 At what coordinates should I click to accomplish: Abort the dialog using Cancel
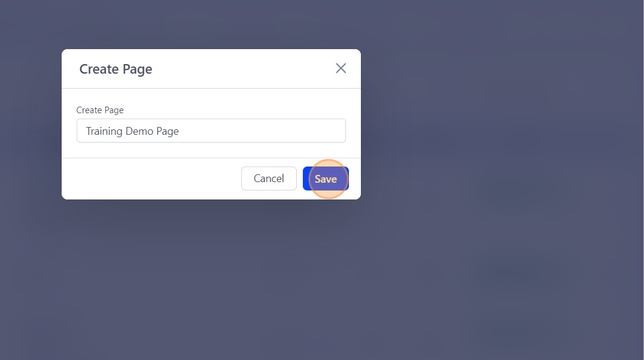click(x=269, y=179)
